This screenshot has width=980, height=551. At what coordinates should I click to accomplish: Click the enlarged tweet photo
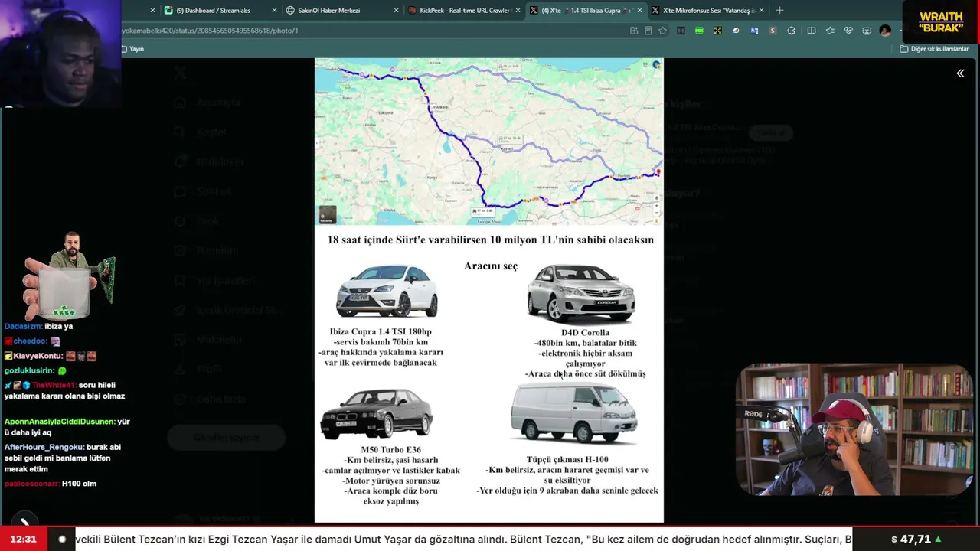[x=488, y=290]
